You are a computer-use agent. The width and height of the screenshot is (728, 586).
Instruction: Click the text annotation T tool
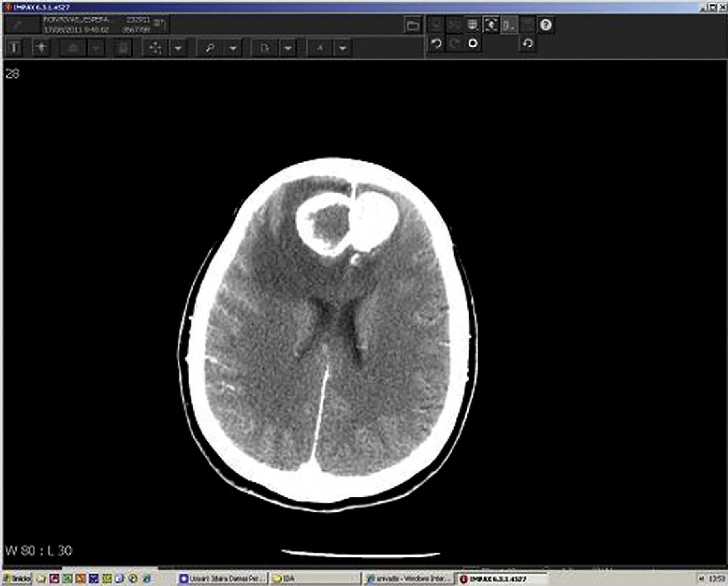tap(14, 48)
